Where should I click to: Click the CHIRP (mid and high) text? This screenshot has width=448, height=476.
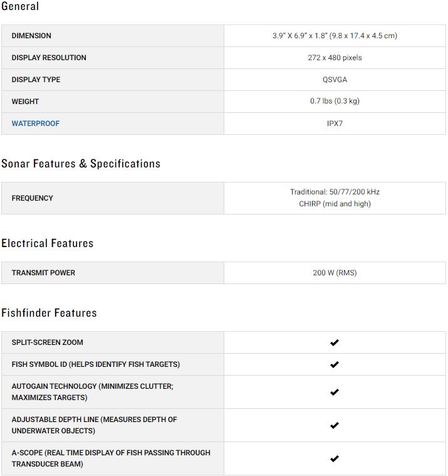pos(335,204)
